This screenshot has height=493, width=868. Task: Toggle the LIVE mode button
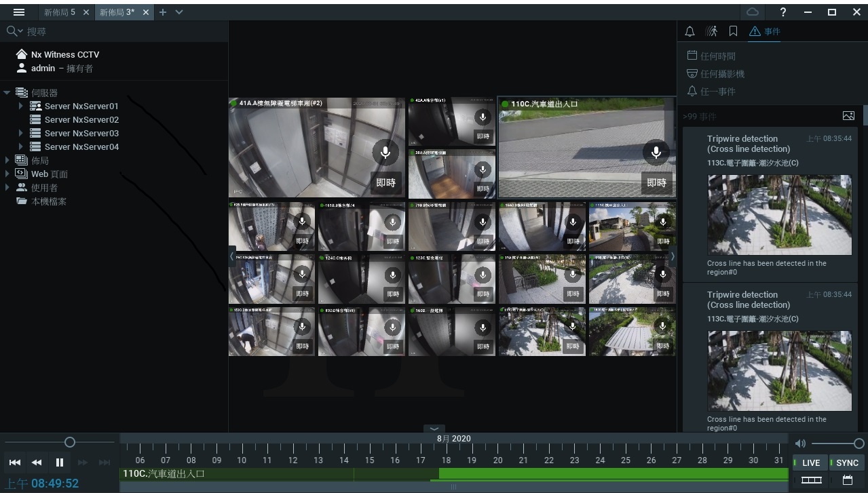click(x=810, y=462)
